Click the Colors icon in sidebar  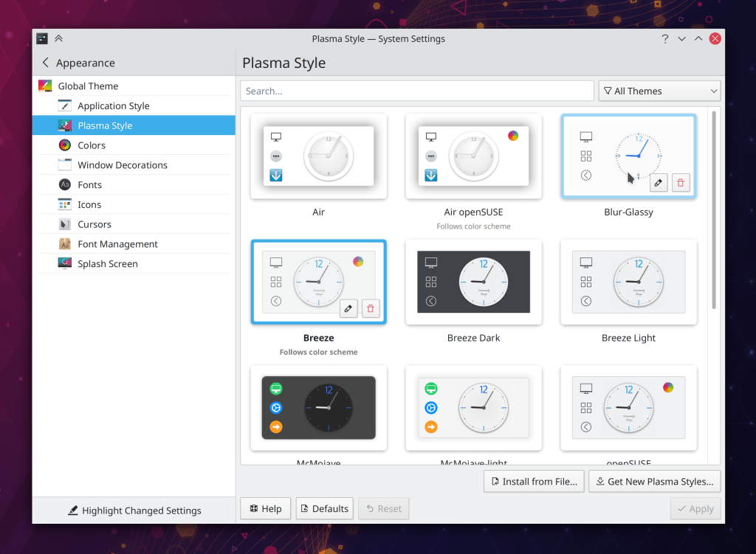click(65, 145)
